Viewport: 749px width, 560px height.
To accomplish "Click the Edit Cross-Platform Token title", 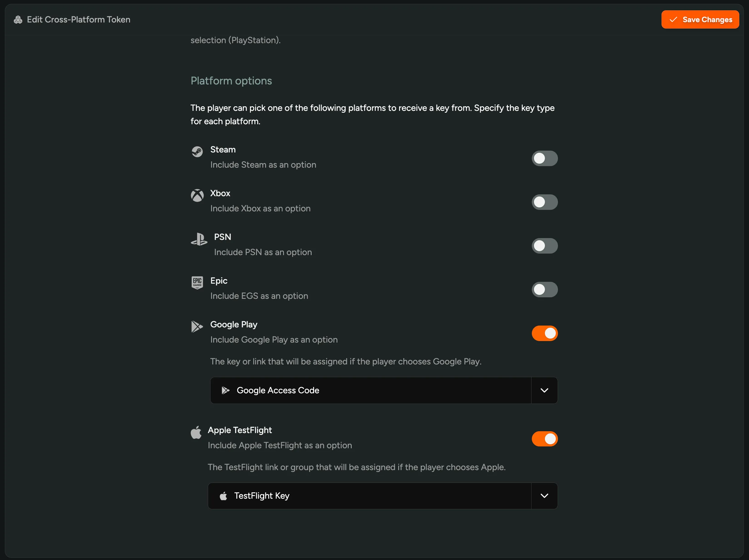I will point(79,19).
